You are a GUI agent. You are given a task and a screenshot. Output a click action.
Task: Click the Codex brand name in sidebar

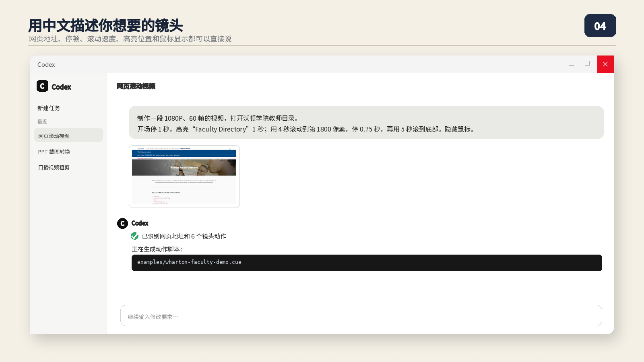click(x=61, y=87)
